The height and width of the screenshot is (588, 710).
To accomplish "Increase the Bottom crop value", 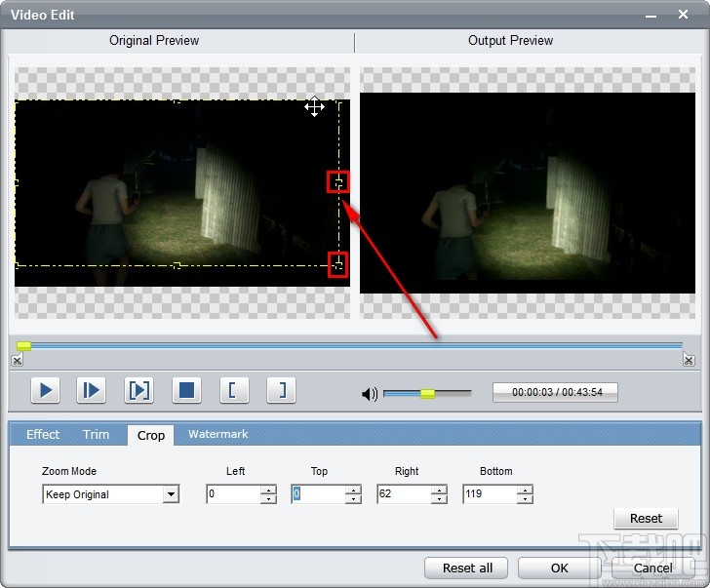I will 525,490.
